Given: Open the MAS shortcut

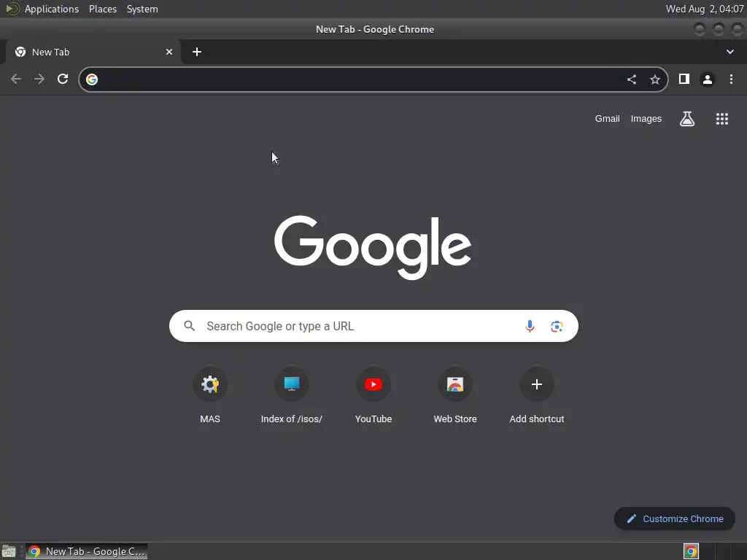Looking at the screenshot, I should (x=210, y=395).
